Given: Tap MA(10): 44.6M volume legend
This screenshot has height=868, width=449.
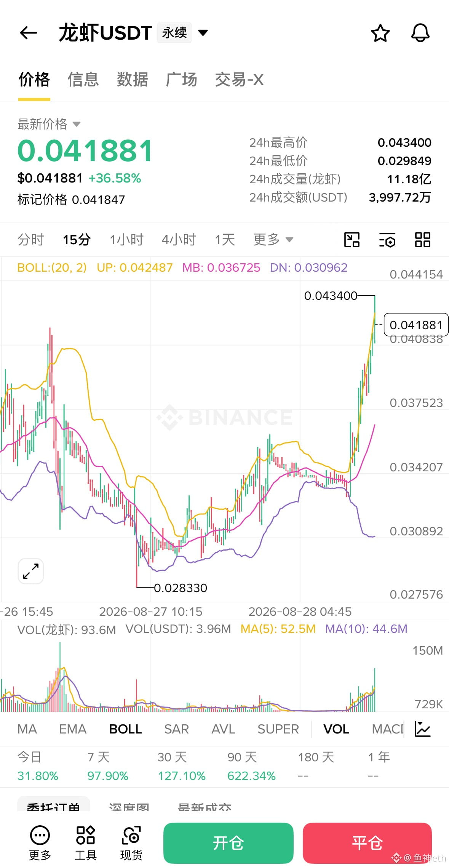Looking at the screenshot, I should 366,629.
